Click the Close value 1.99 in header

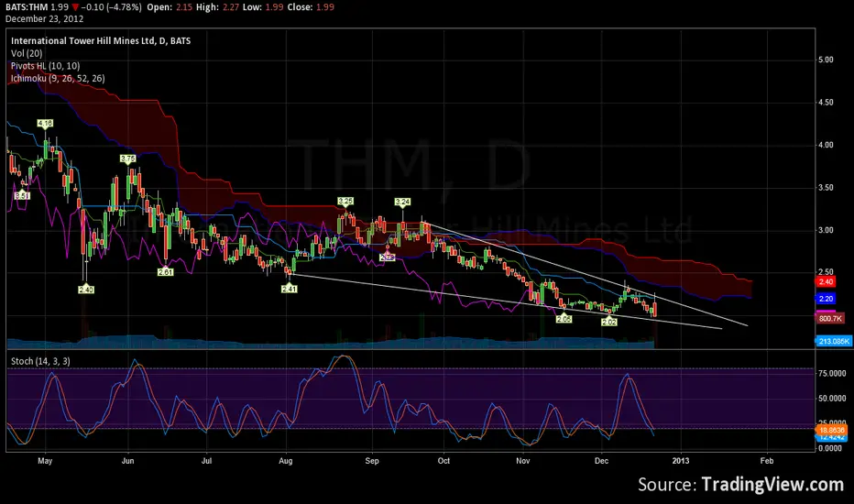click(x=325, y=7)
